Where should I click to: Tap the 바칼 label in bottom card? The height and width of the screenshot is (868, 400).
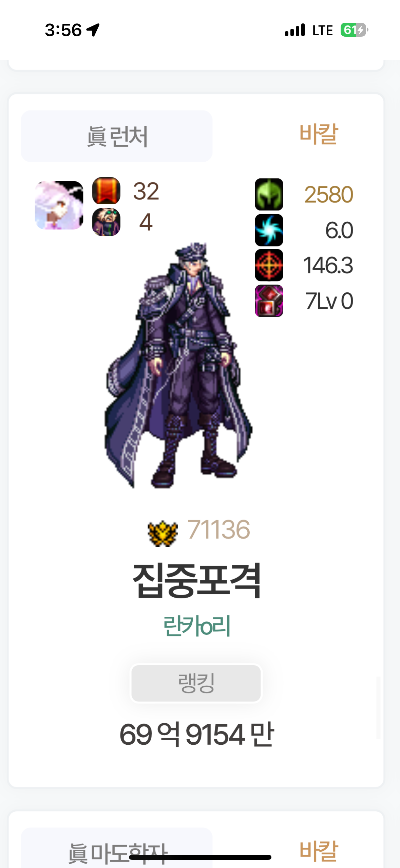click(x=319, y=851)
